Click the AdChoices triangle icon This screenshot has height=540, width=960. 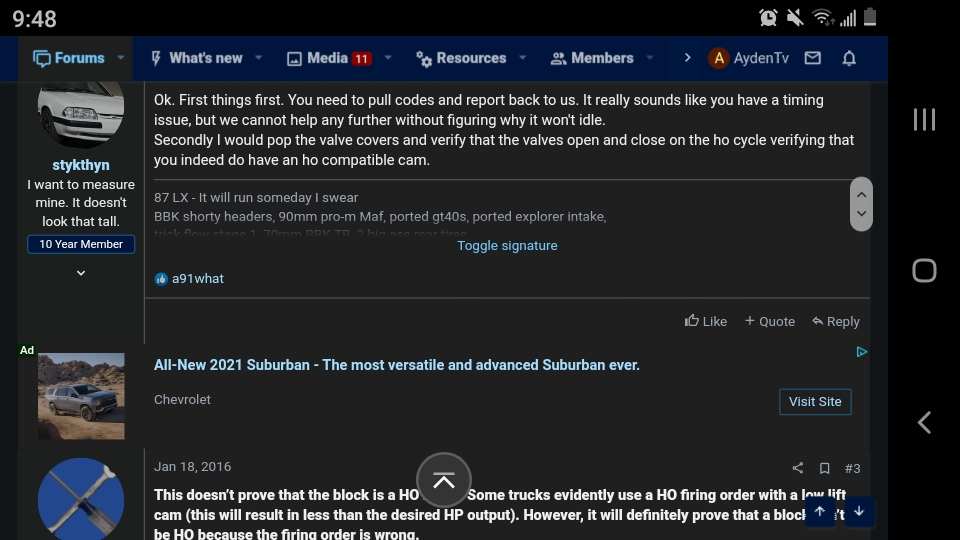[x=861, y=352]
